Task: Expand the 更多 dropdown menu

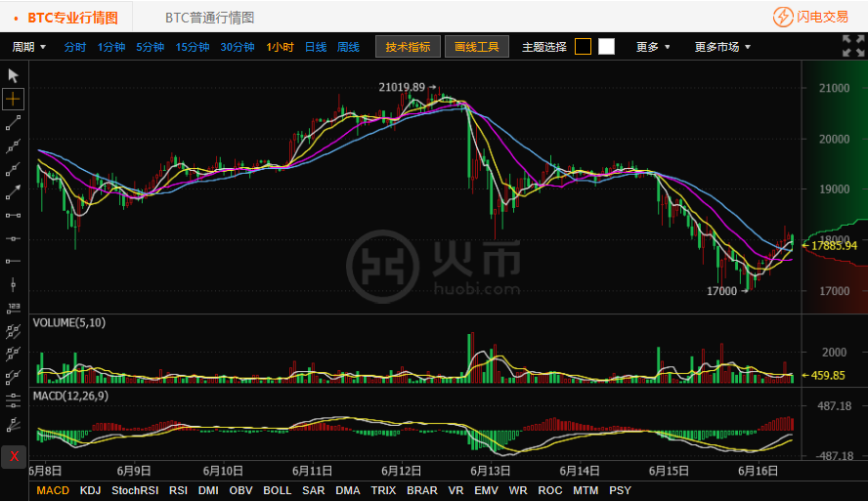Action: click(653, 47)
